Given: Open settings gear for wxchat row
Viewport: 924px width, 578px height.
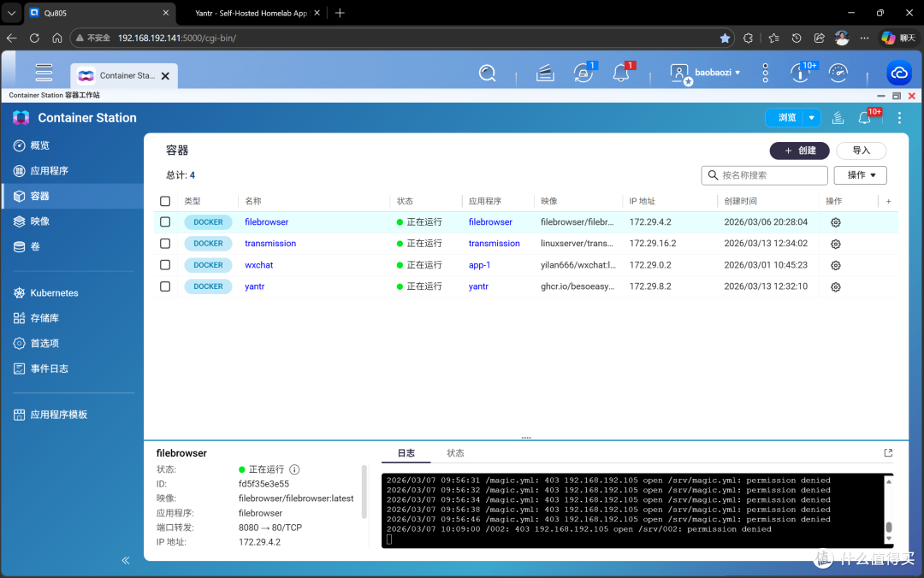Looking at the screenshot, I should (x=836, y=265).
